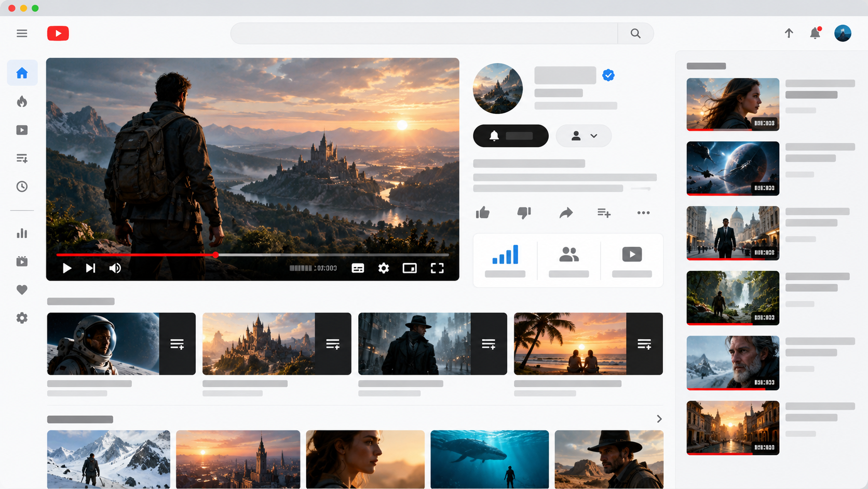Open the History clock sidebar icon

[x=22, y=186]
